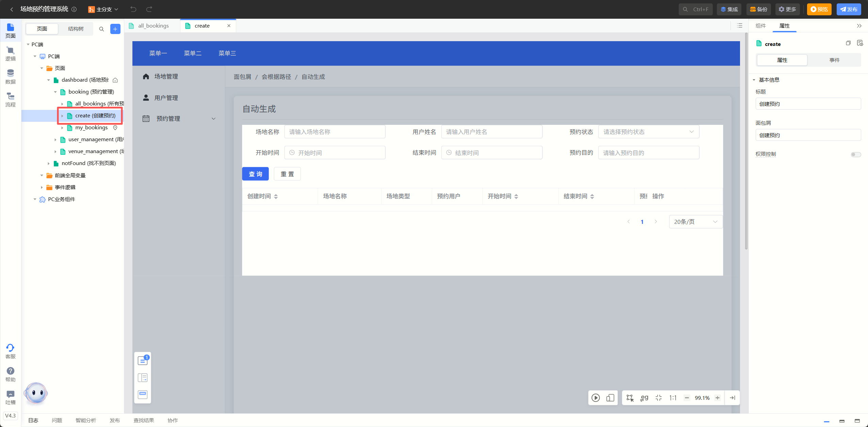Click the 查询 button
Viewport: 868px width, 427px height.
255,174
